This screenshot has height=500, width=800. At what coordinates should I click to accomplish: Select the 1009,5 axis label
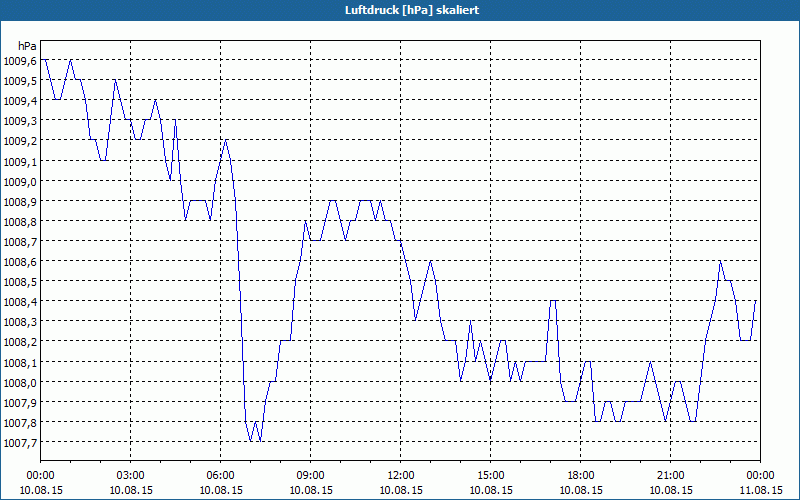[x=20, y=81]
